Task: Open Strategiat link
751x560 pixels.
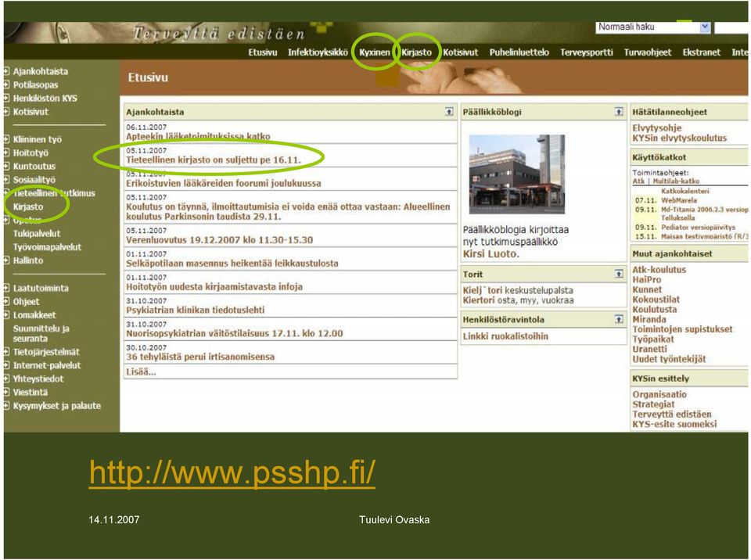Action: 653,404
